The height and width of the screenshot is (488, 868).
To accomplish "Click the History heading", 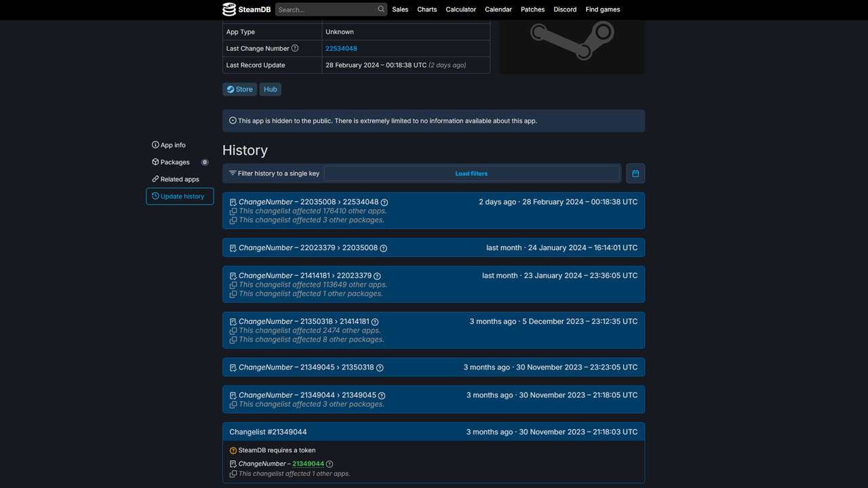I will [x=245, y=150].
